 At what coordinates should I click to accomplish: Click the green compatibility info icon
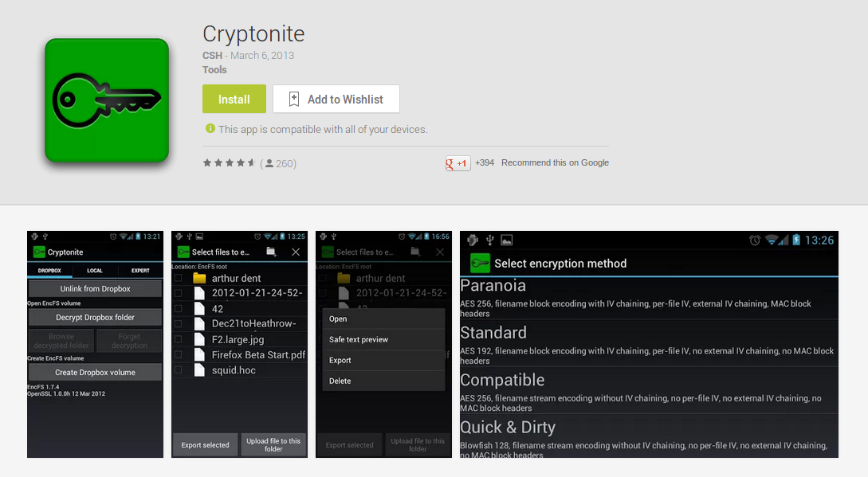[x=210, y=128]
